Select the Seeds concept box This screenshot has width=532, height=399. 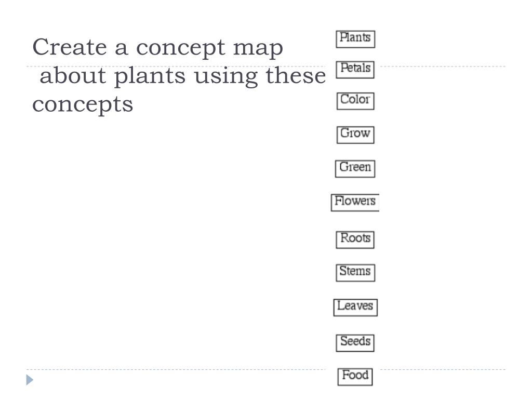(355, 343)
